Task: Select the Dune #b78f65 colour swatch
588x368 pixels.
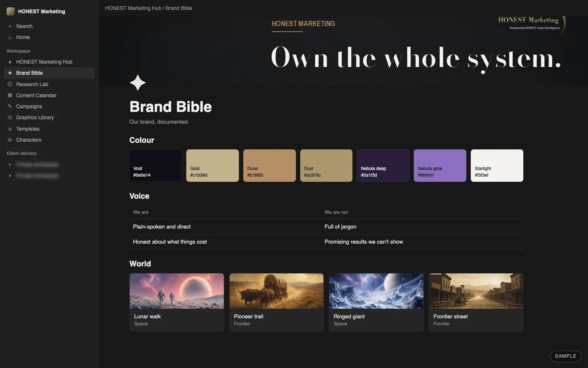Action: [x=269, y=166]
